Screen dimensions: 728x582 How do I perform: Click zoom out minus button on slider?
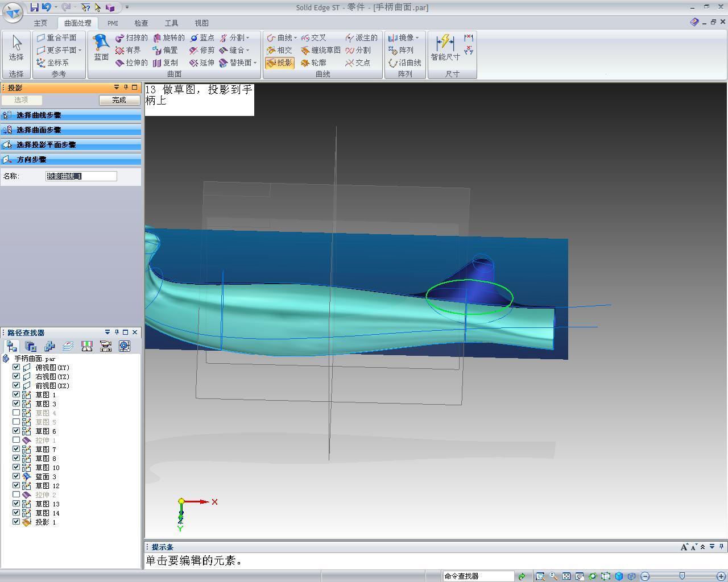coord(645,576)
